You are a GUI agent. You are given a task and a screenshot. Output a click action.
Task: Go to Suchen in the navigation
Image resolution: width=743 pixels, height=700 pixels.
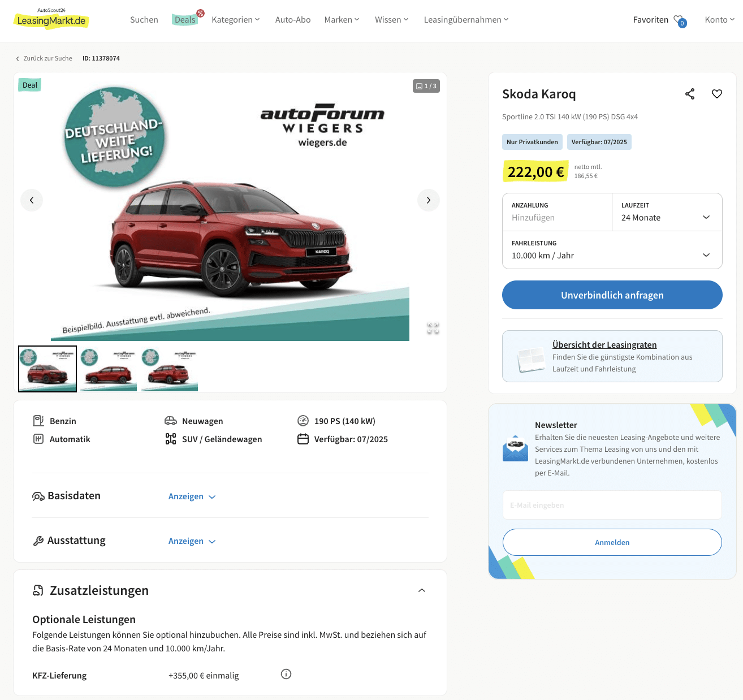tap(144, 20)
